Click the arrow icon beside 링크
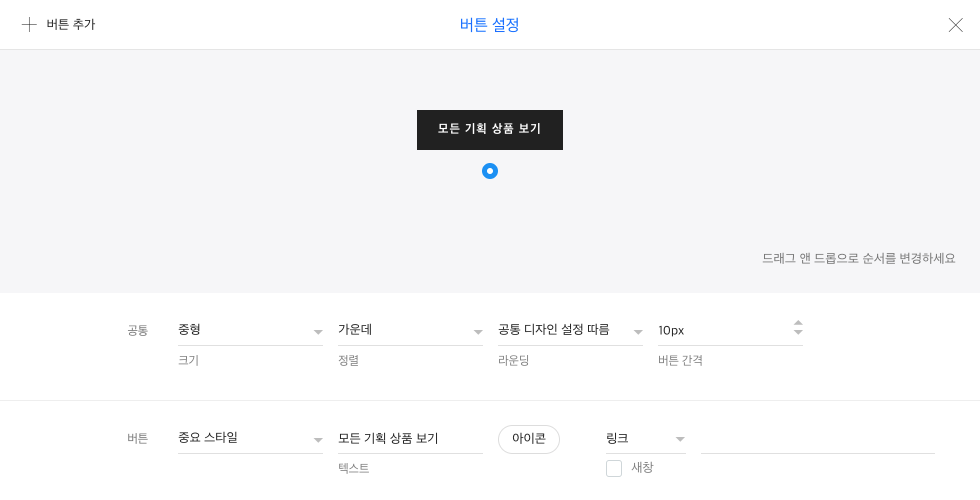This screenshot has height=500, width=980. click(681, 439)
